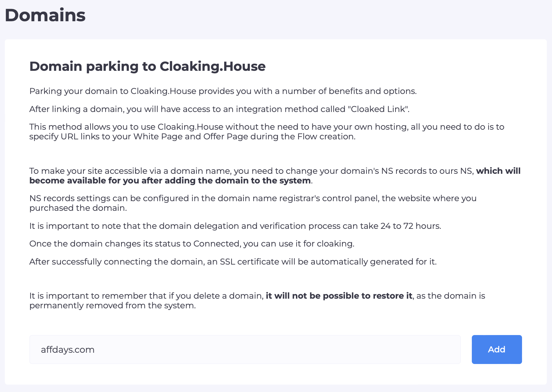Click the line starting "To make your site accessible"
Viewport: 552px width, 392px height.
[x=251, y=171]
